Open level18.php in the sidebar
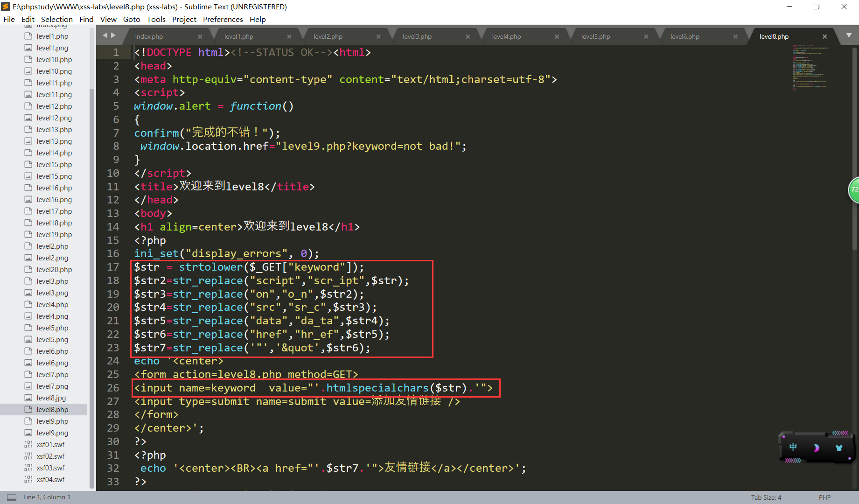Screen dimensions: 859x504 click(54, 223)
